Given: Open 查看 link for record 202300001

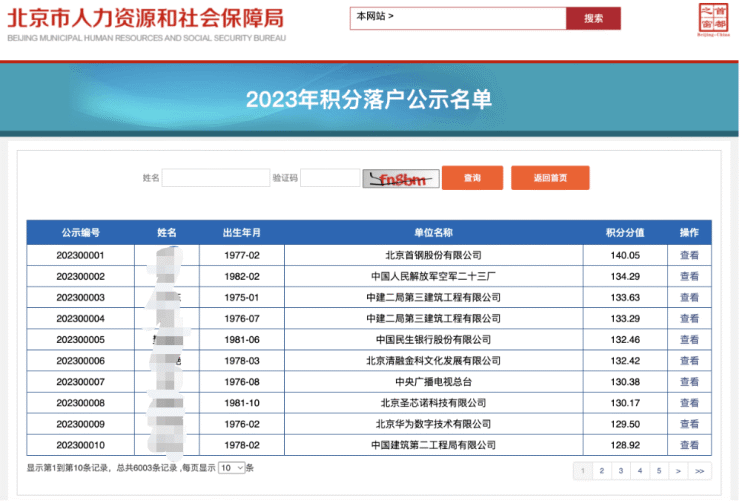Looking at the screenshot, I should pos(689,255).
